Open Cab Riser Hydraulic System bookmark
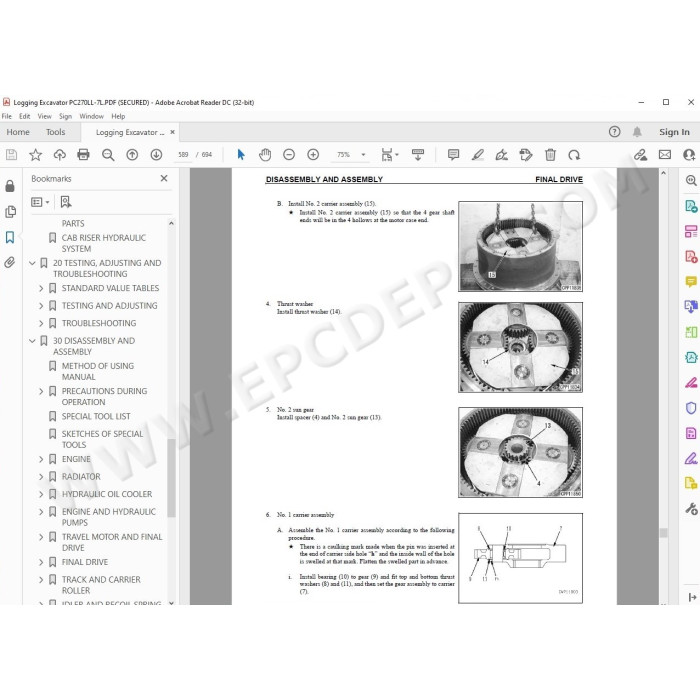 click(x=104, y=243)
